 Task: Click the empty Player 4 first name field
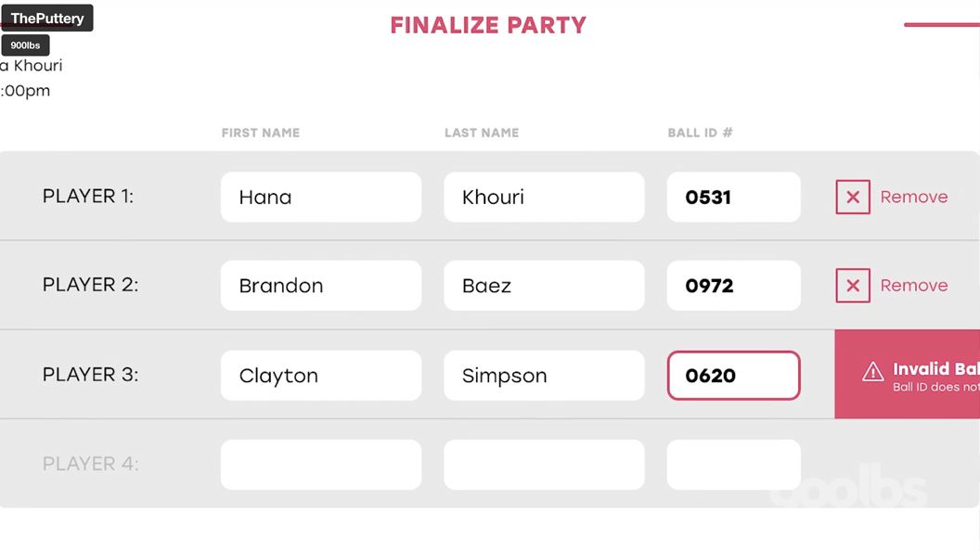click(x=320, y=464)
